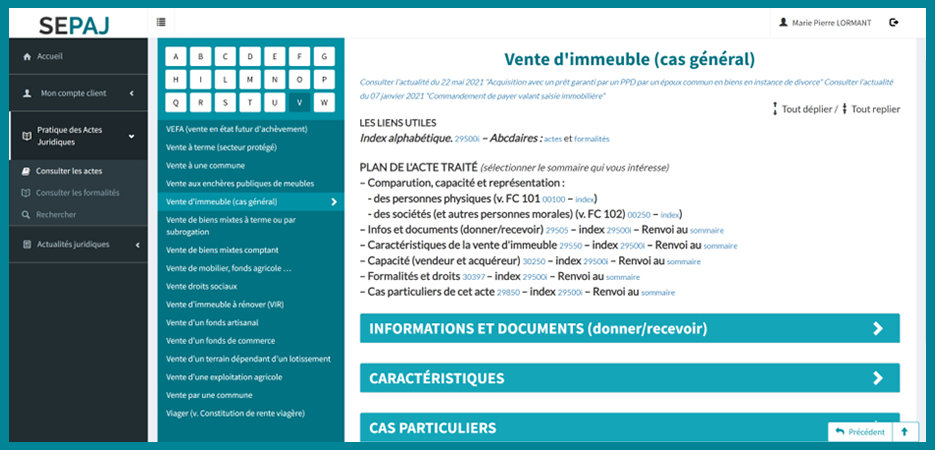Select letter E in the alphabet grid
Viewport: 935px width, 450px height.
point(274,57)
